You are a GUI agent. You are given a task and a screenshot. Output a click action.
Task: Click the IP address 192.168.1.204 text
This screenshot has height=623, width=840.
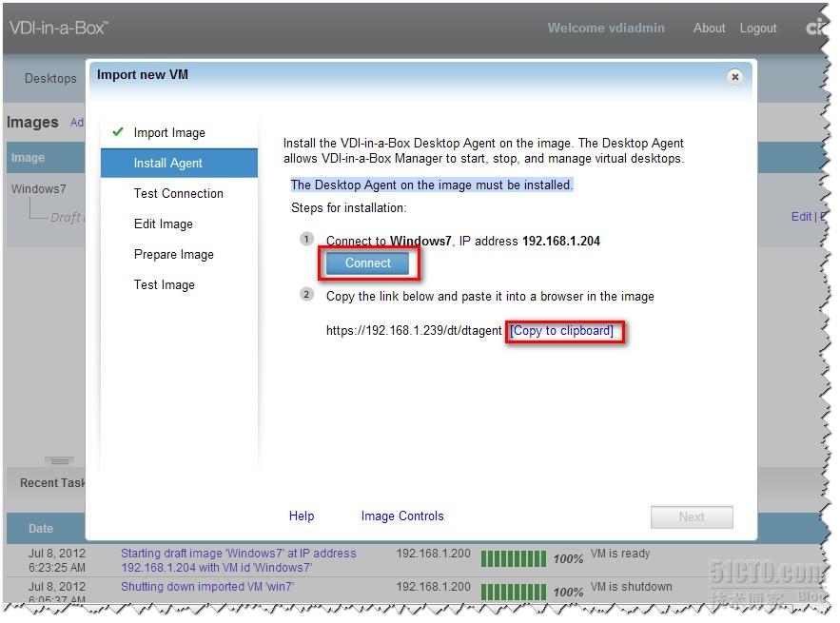point(561,241)
